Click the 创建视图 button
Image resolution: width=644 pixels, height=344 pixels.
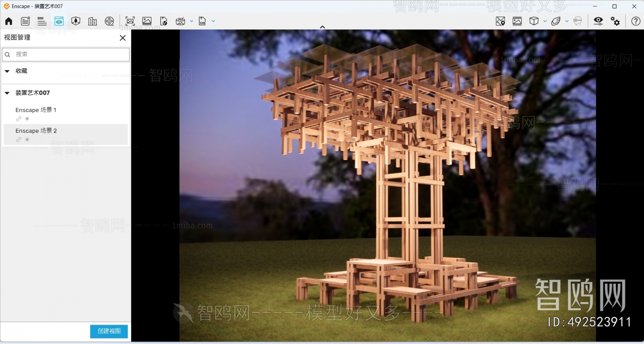pyautogui.click(x=109, y=331)
